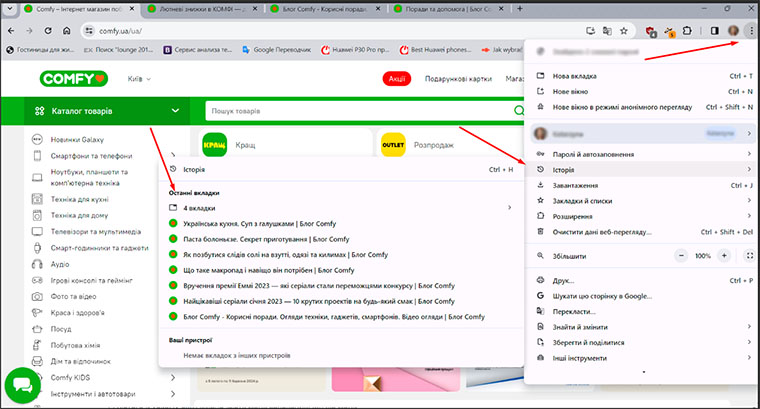Image resolution: width=760 pixels, height=409 pixels.
Task: Open Ігрові консолі та геймінг category
Action: pyautogui.click(x=92, y=280)
